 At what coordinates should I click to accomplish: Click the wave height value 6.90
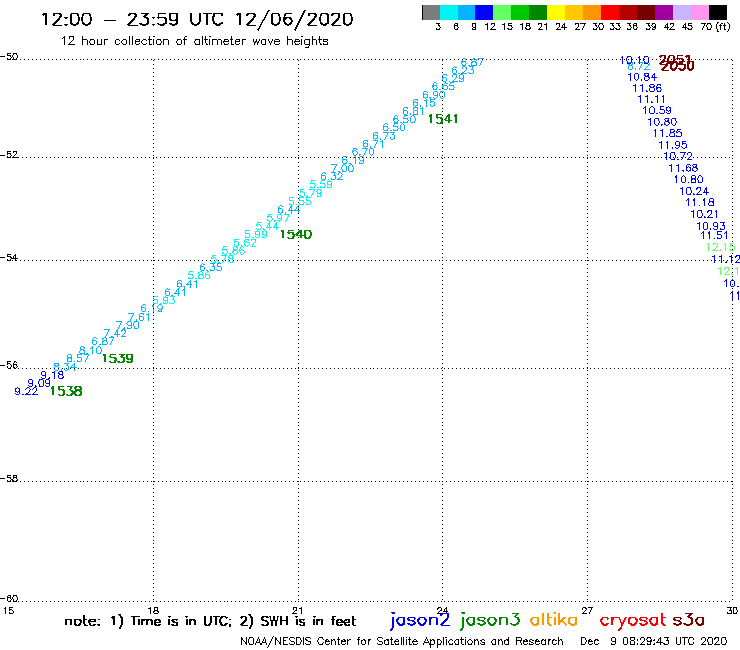tap(434, 95)
